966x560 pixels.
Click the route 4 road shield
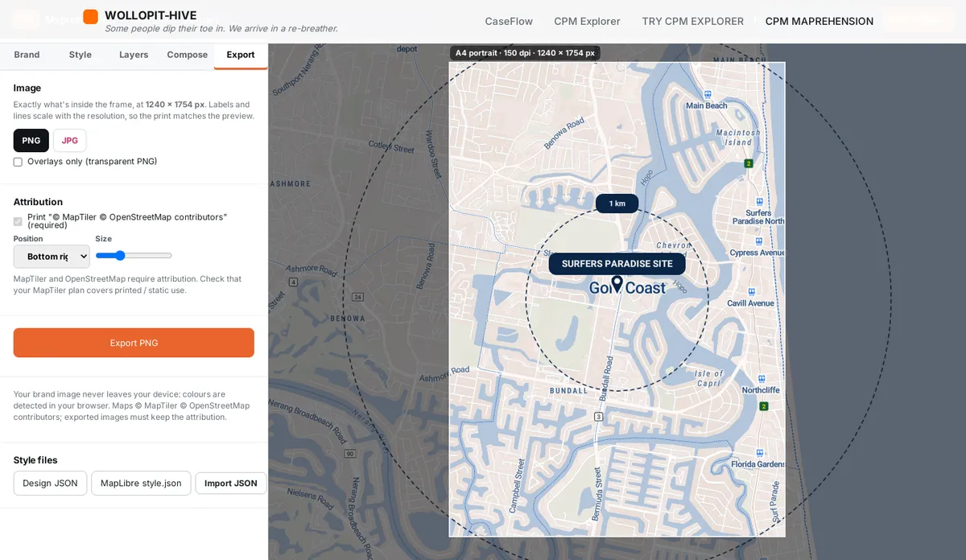point(293,282)
